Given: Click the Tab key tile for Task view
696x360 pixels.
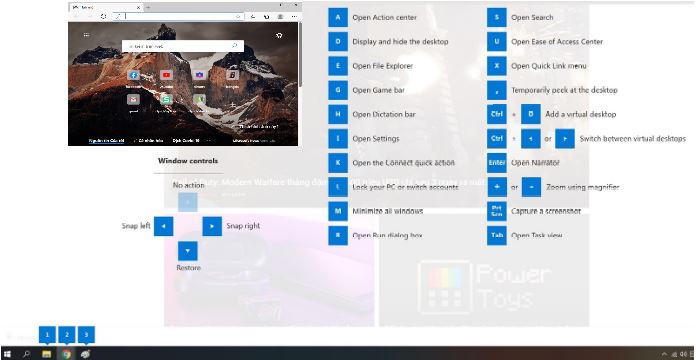Looking at the screenshot, I should click(x=497, y=235).
